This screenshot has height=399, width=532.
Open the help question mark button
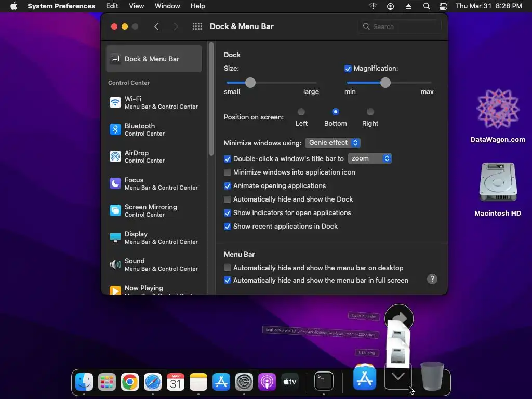click(432, 279)
